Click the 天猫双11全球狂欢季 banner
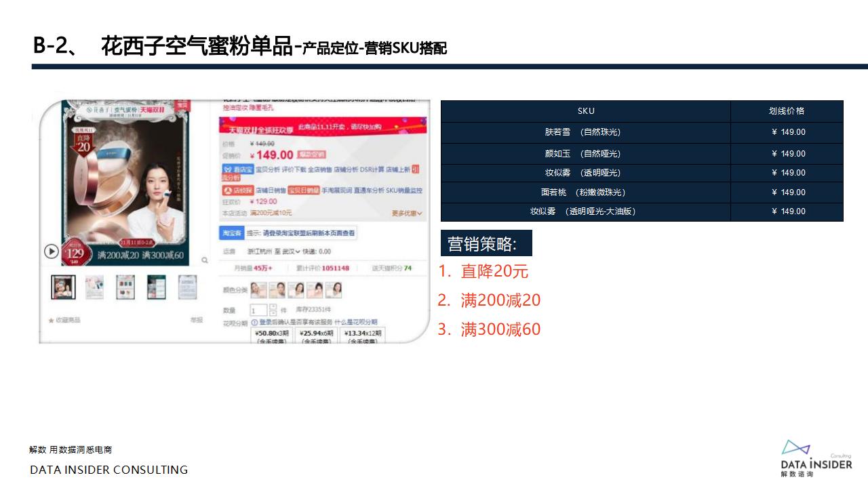 (x=323, y=126)
